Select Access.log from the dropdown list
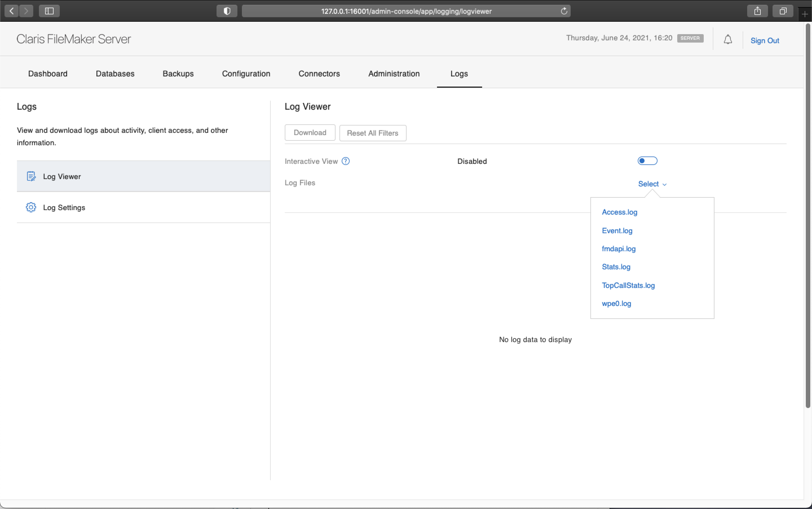 619,212
